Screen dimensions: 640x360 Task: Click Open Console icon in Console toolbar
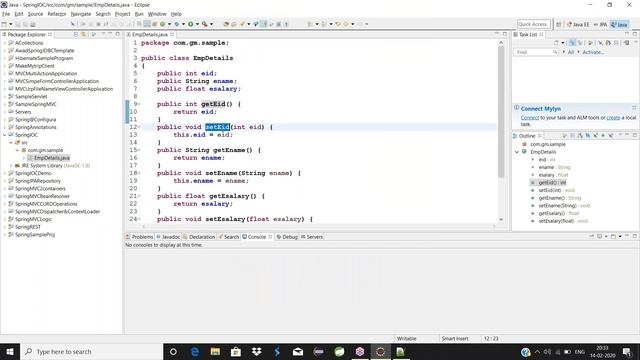[613, 236]
